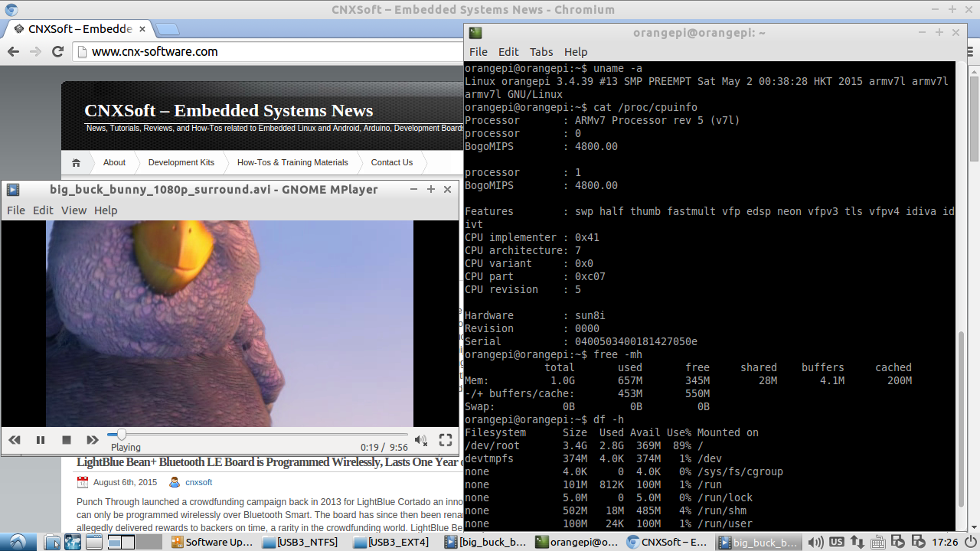980x551 pixels.
Task: Launch the file manager from the taskbar
Action: 52,543
